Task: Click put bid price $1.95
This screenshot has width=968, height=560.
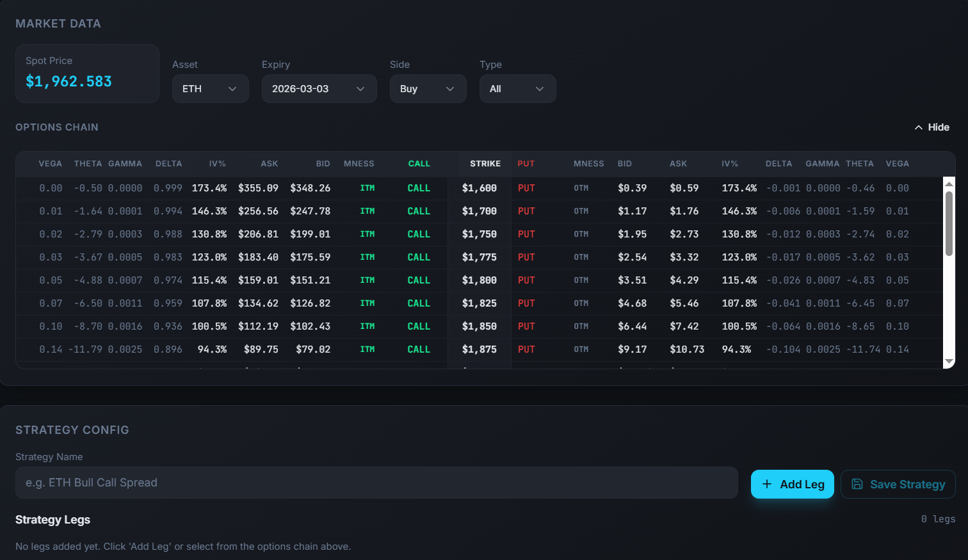Action: pyautogui.click(x=633, y=234)
